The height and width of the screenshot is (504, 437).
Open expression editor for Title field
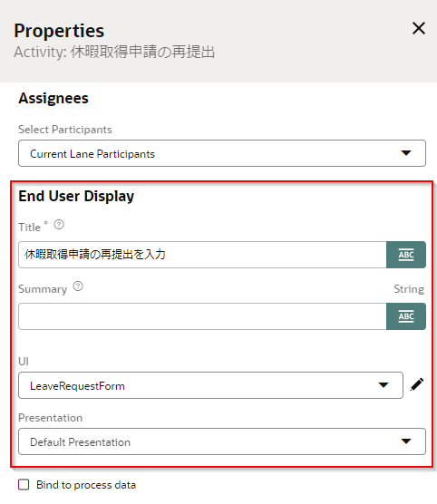click(406, 255)
